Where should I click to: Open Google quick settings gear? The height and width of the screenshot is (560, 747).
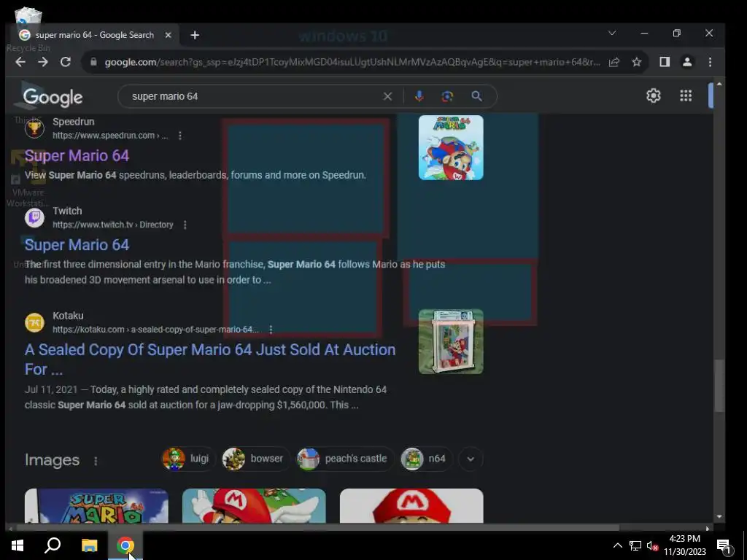pyautogui.click(x=654, y=96)
